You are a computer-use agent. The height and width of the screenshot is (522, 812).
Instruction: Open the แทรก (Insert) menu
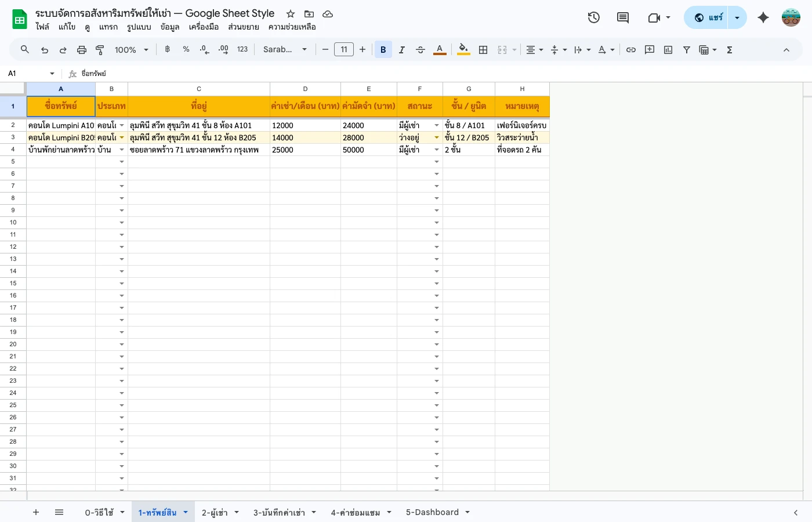pos(108,27)
